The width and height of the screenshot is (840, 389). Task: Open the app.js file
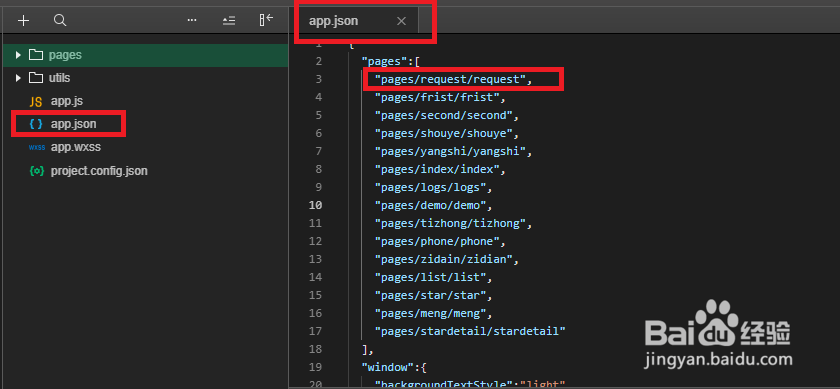click(x=67, y=101)
